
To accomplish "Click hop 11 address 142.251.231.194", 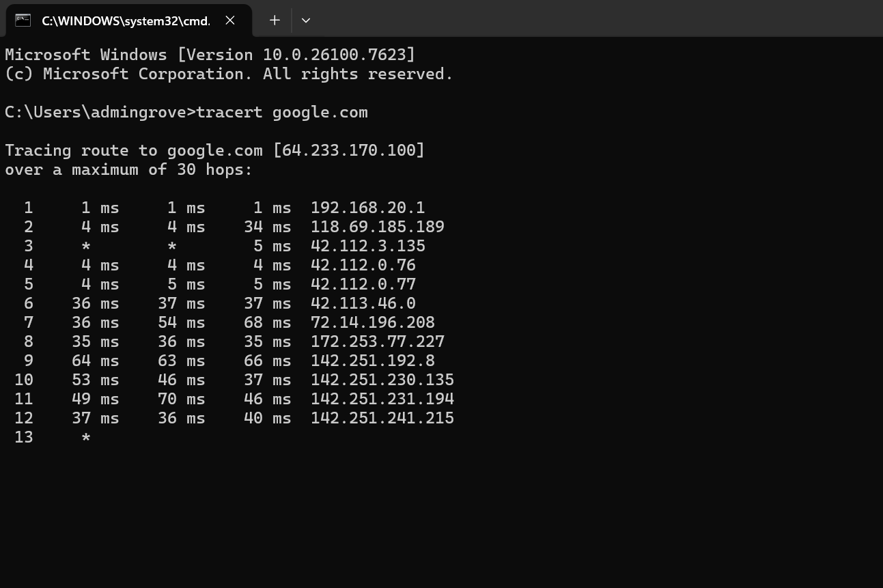I will pyautogui.click(x=382, y=399).
